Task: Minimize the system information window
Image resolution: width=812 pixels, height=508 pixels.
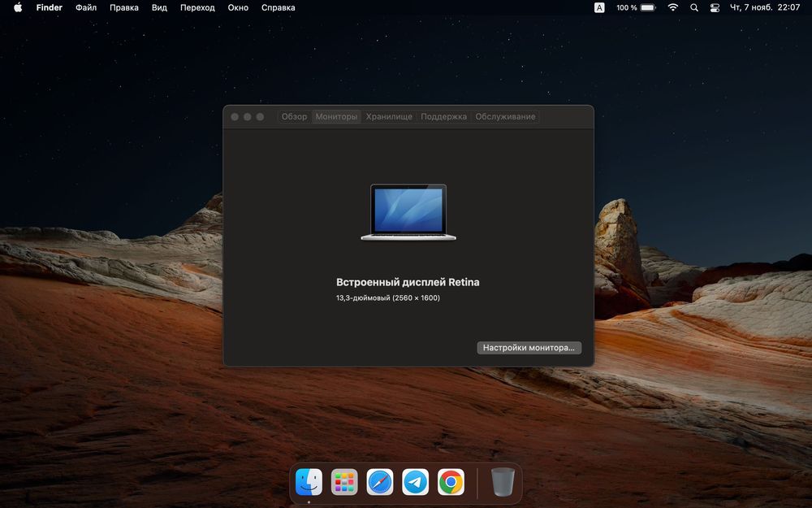Action: 248,117
